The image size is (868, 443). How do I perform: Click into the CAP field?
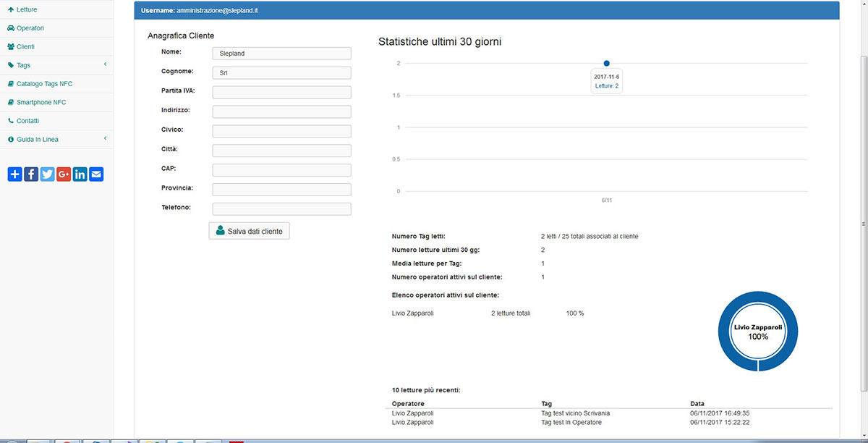coord(281,170)
